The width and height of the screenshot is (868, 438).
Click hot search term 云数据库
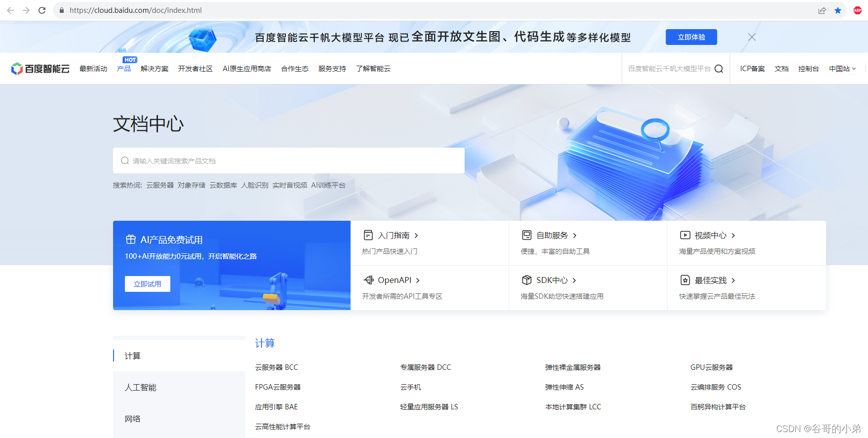pyautogui.click(x=223, y=185)
